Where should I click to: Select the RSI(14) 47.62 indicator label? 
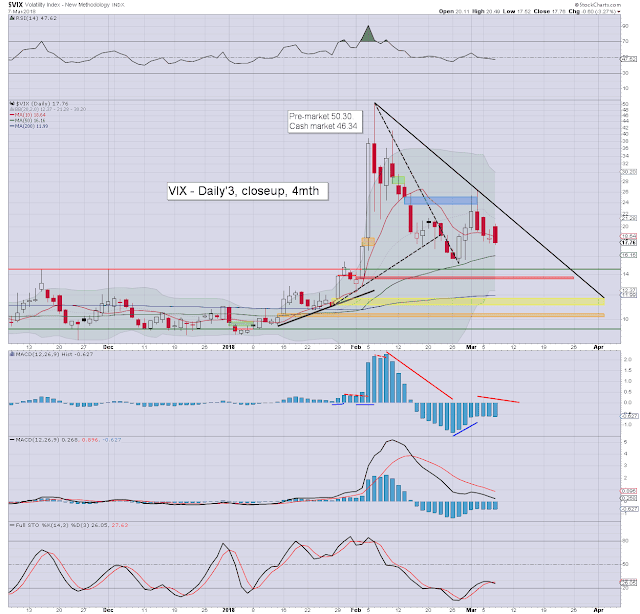point(36,18)
